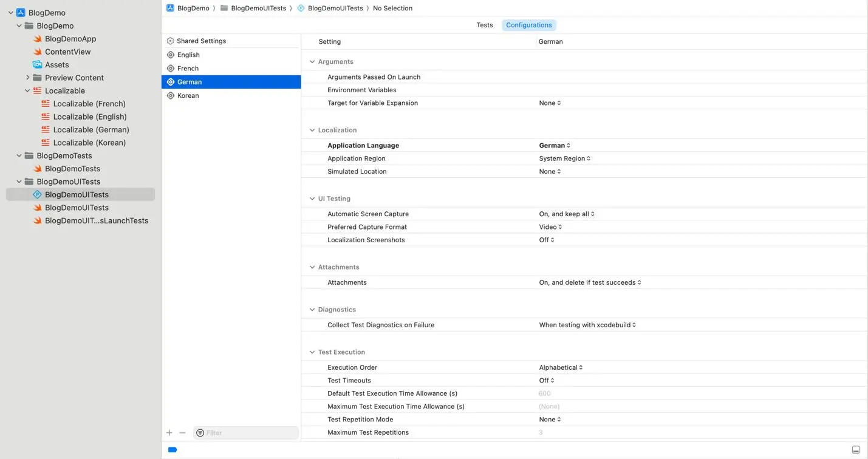Remove configuration with minus button

coord(182,433)
